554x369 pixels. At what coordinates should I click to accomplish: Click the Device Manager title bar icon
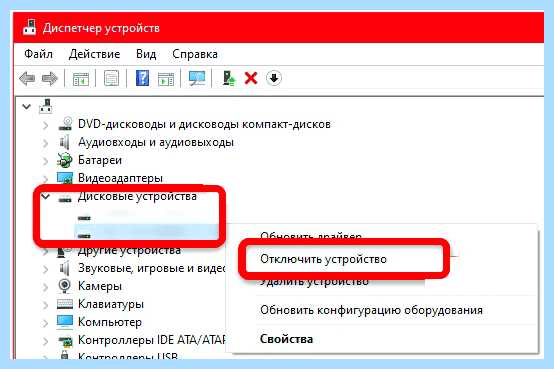point(29,28)
